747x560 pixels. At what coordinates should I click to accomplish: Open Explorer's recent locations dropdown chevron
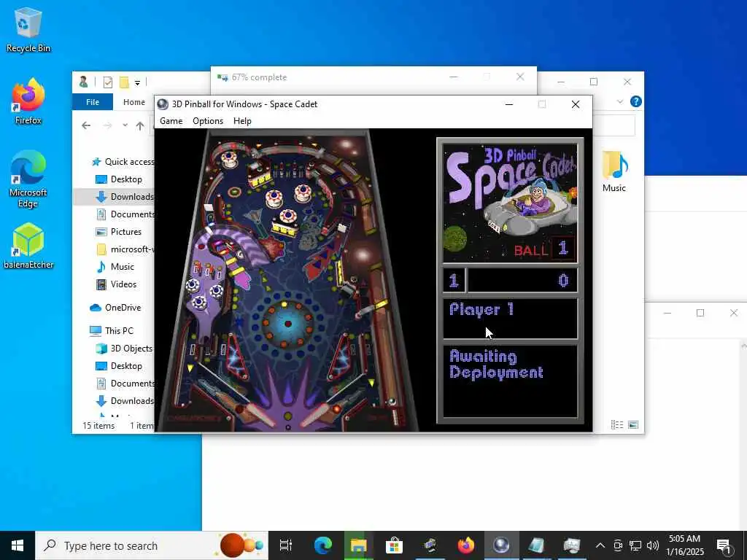(x=125, y=125)
